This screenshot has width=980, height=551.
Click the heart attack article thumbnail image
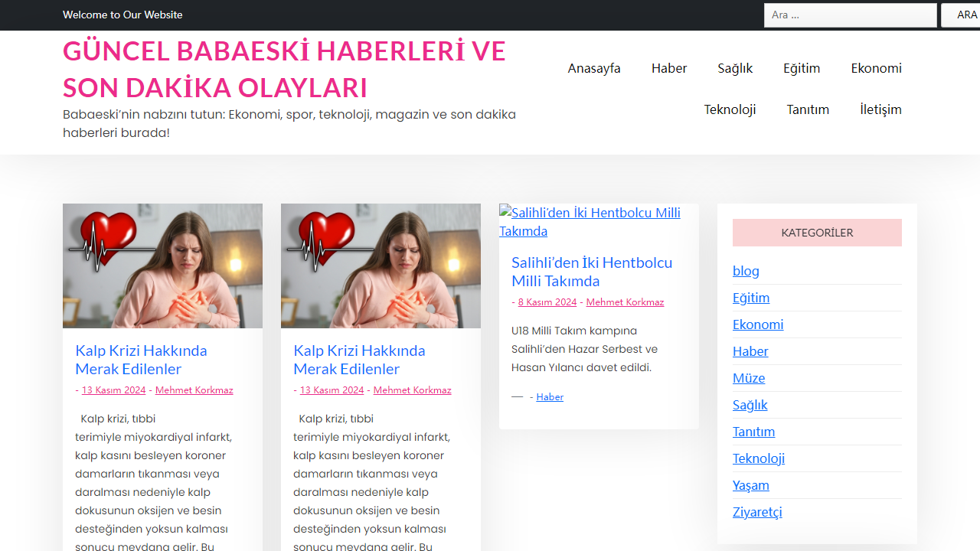(x=162, y=266)
